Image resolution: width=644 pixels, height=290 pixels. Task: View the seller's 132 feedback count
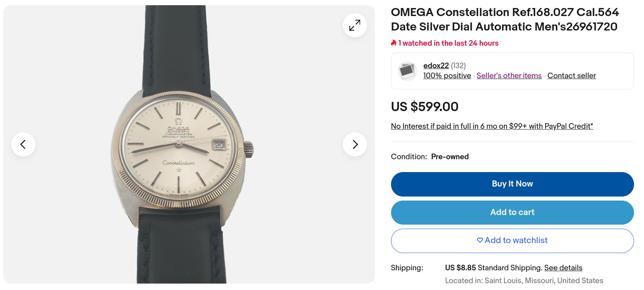(x=458, y=65)
